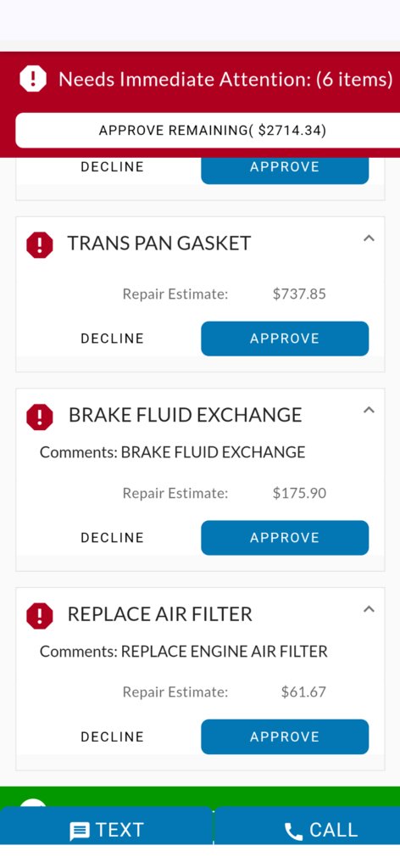Decline the partially hidden top item
The height and width of the screenshot is (868, 400).
113,166
